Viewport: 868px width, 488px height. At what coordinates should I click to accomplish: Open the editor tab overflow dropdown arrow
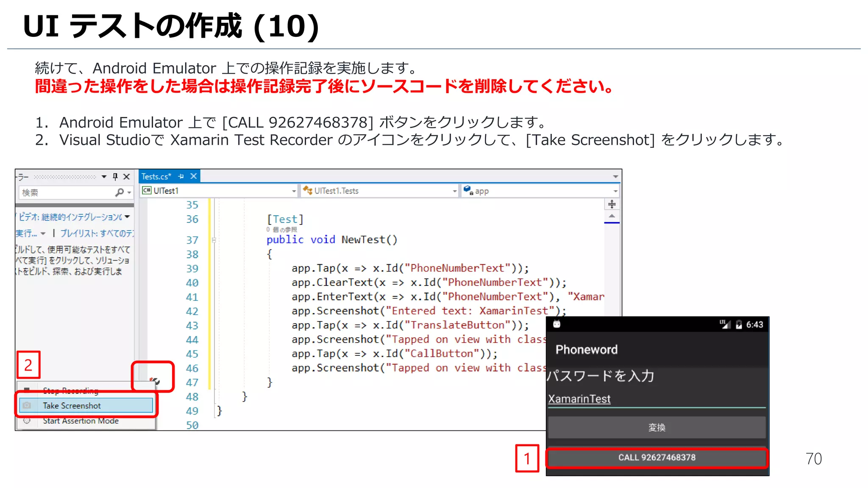(615, 176)
